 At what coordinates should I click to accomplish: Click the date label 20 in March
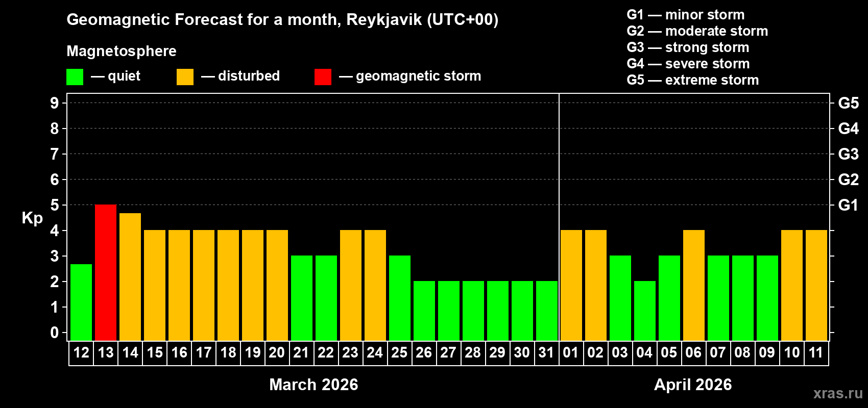click(277, 352)
